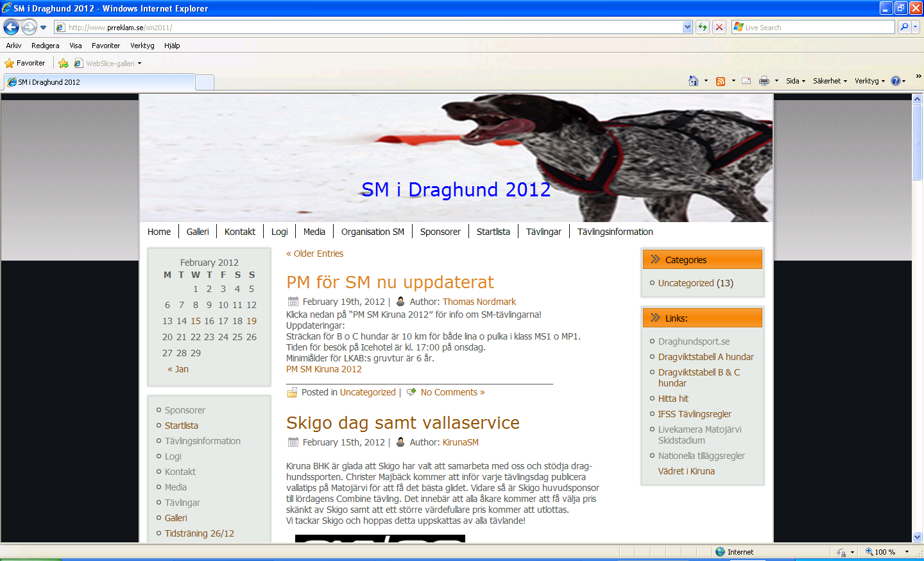Go back with the browser Back arrow
The height and width of the screenshot is (561, 924).
pyautogui.click(x=11, y=27)
